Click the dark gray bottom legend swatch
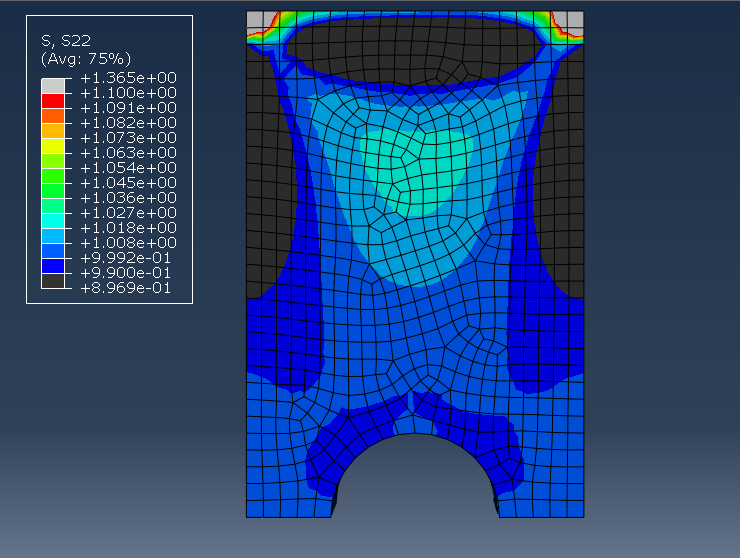The width and height of the screenshot is (740, 558). [52, 280]
